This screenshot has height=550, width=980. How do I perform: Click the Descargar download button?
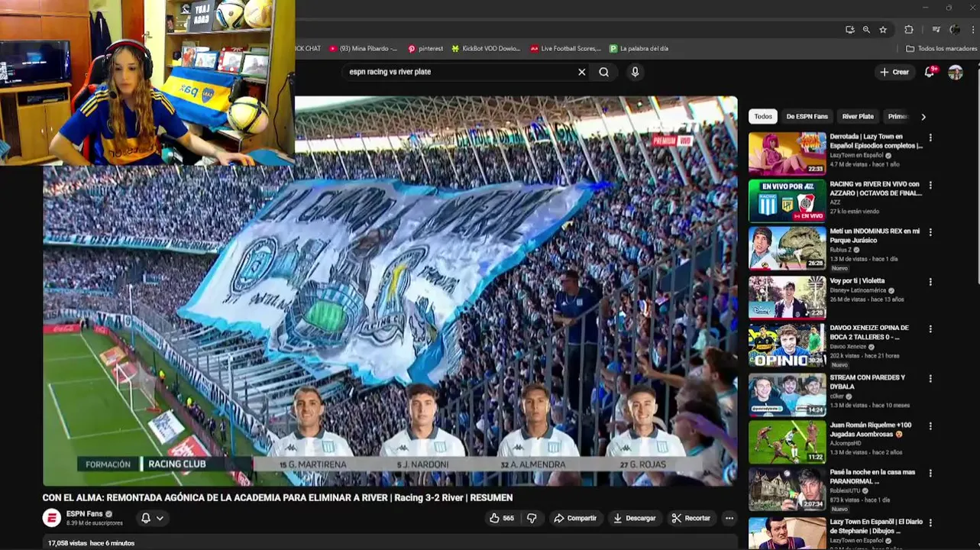[634, 518]
